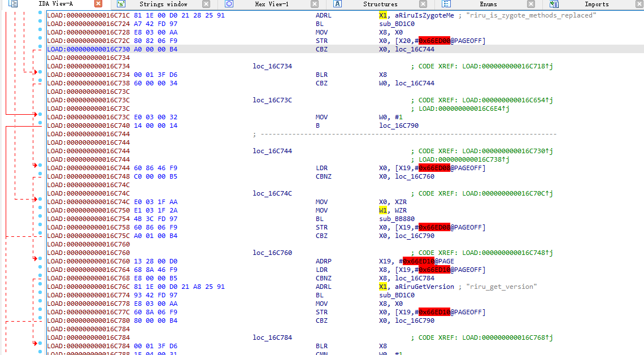Follow the sub_BB880 call target
The width and height of the screenshot is (644, 355).
coord(393,219)
